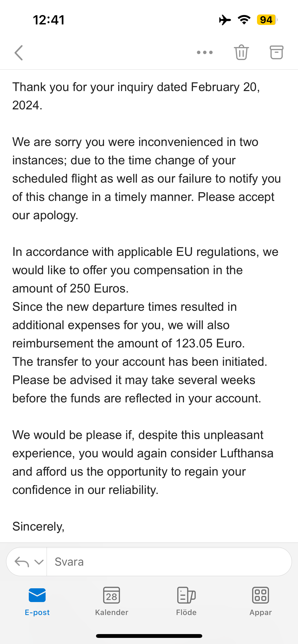Open the Kalender tab
The height and width of the screenshot is (644, 298).
click(112, 601)
